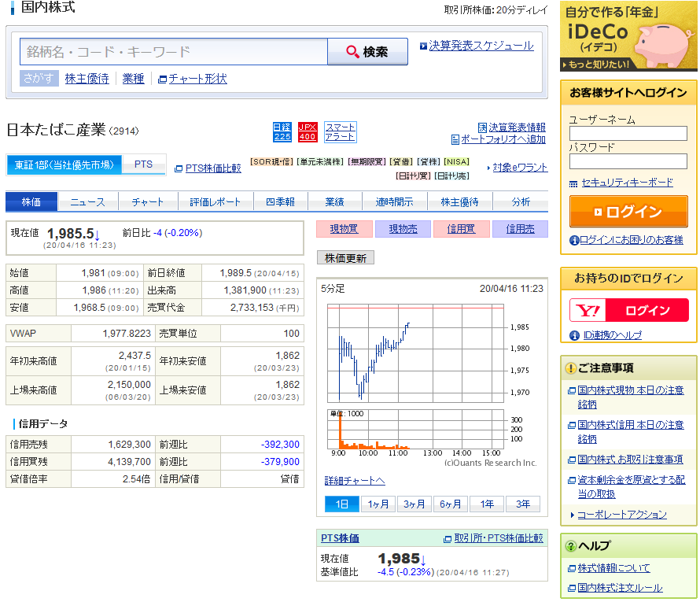Open the スマートアラート badge
Screen dimensions: 700x602
point(341,132)
